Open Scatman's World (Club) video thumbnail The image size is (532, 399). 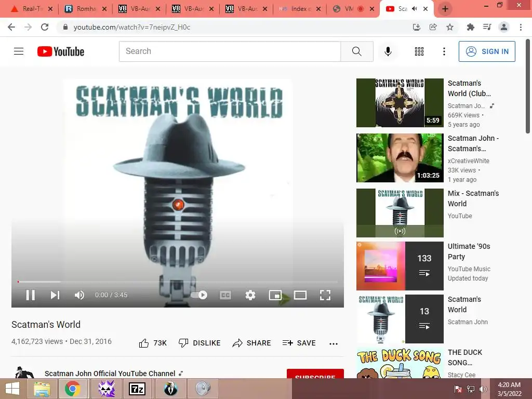click(400, 103)
